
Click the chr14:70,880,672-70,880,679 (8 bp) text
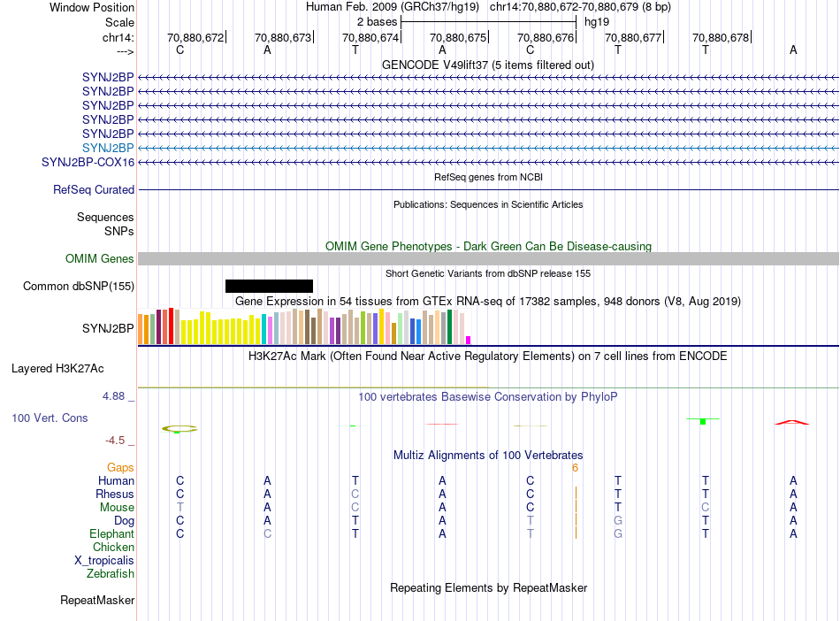(580, 7)
